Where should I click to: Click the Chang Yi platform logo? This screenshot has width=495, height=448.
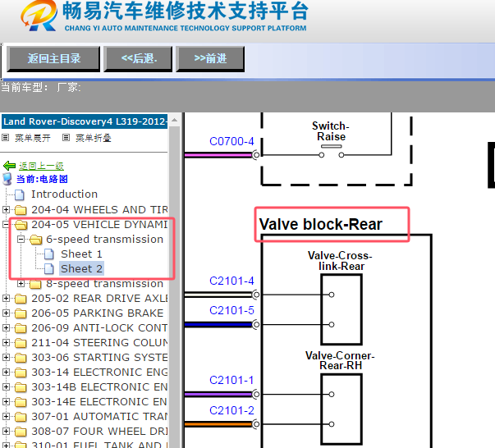click(39, 16)
